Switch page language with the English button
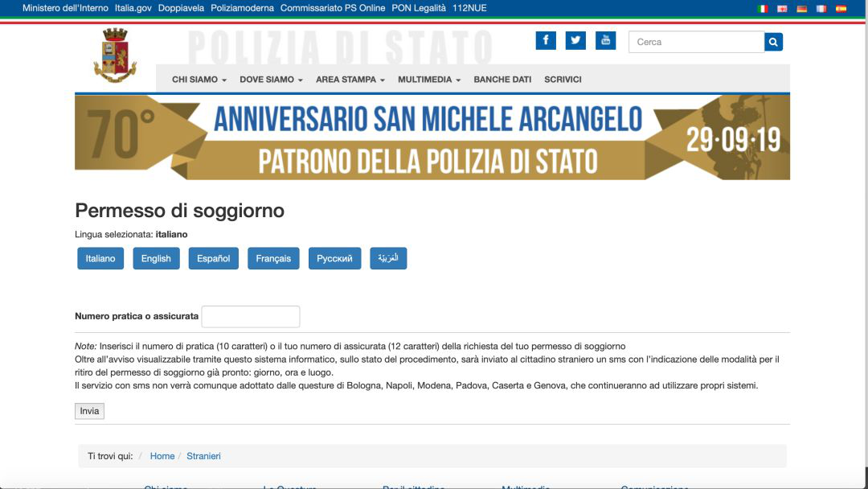 [156, 259]
